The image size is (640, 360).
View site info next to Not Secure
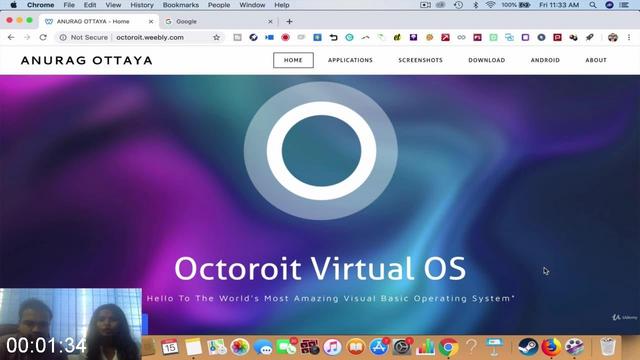tap(63, 38)
